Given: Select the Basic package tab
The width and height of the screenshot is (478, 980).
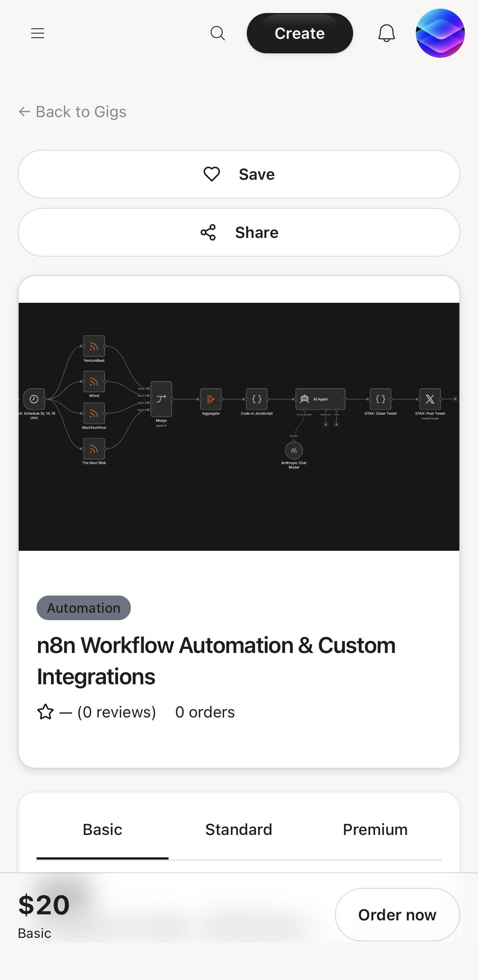Looking at the screenshot, I should pos(102,829).
